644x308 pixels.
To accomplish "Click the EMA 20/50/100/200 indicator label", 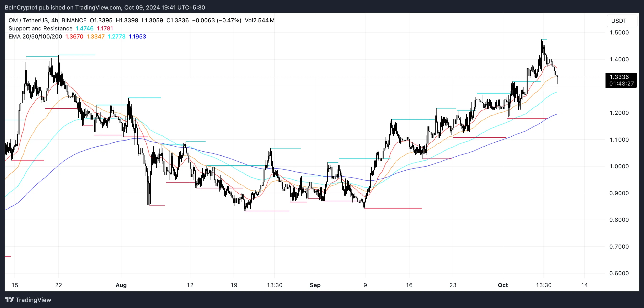I will coord(35,37).
